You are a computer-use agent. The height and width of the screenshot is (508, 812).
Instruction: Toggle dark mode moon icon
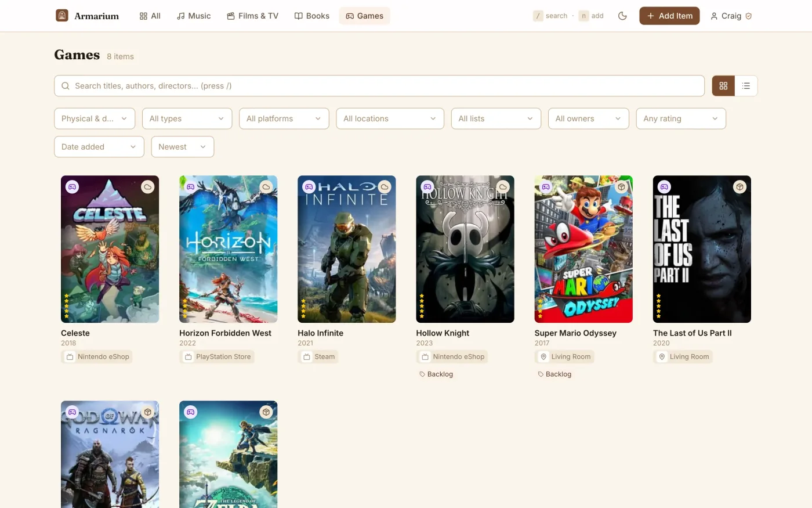622,16
